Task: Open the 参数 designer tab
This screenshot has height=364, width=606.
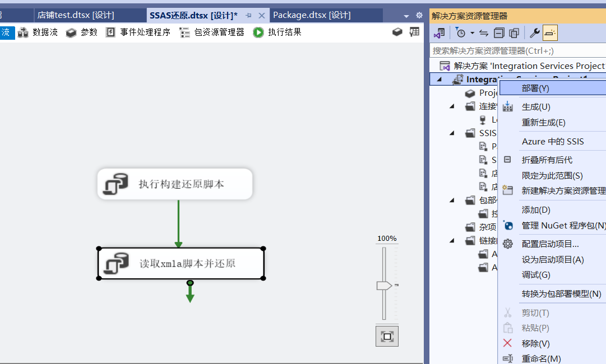Action: tap(81, 32)
